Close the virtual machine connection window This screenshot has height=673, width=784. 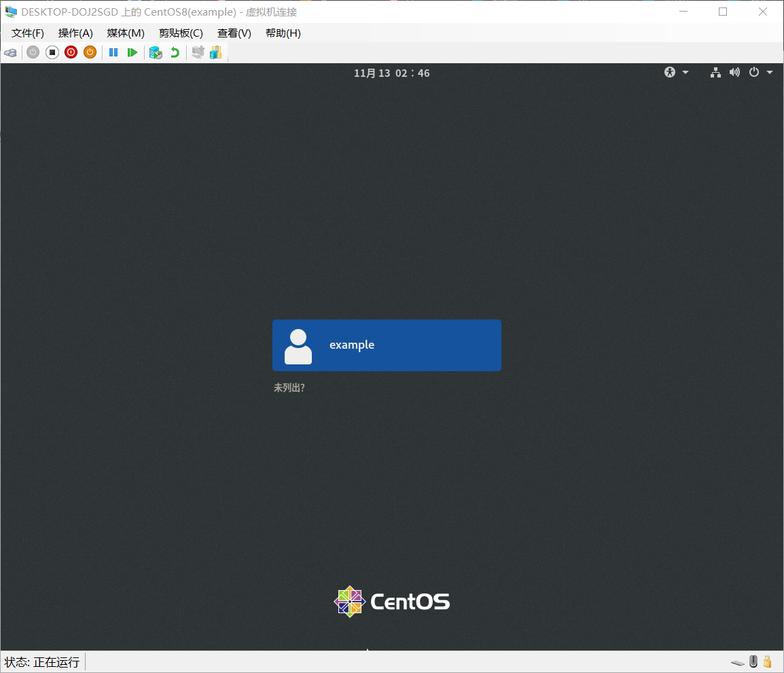[763, 12]
